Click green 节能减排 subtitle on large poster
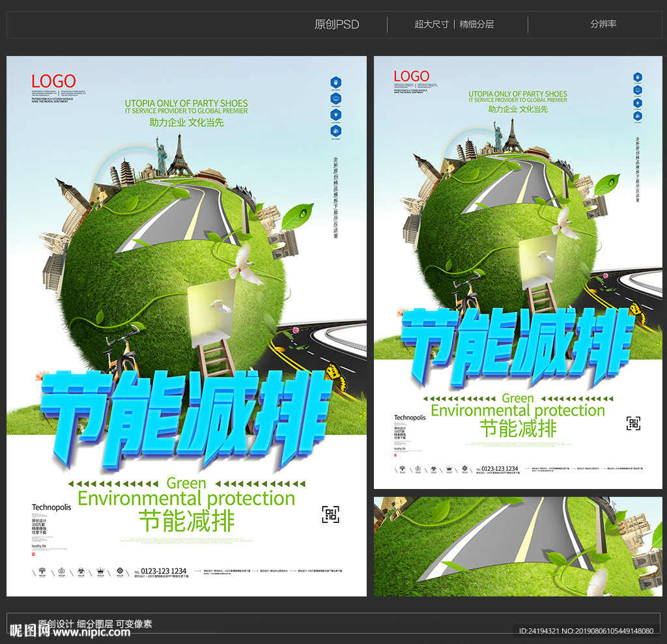This screenshot has height=644, width=667. click(x=187, y=521)
